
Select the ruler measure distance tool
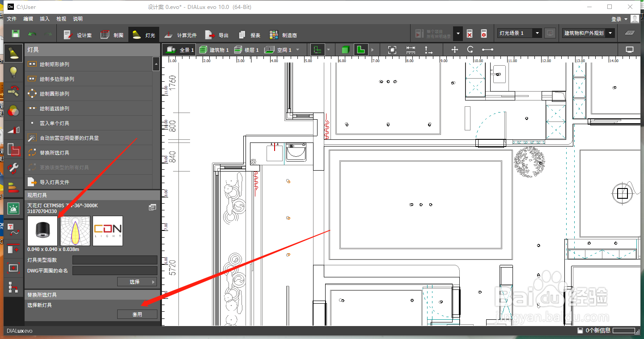point(411,50)
